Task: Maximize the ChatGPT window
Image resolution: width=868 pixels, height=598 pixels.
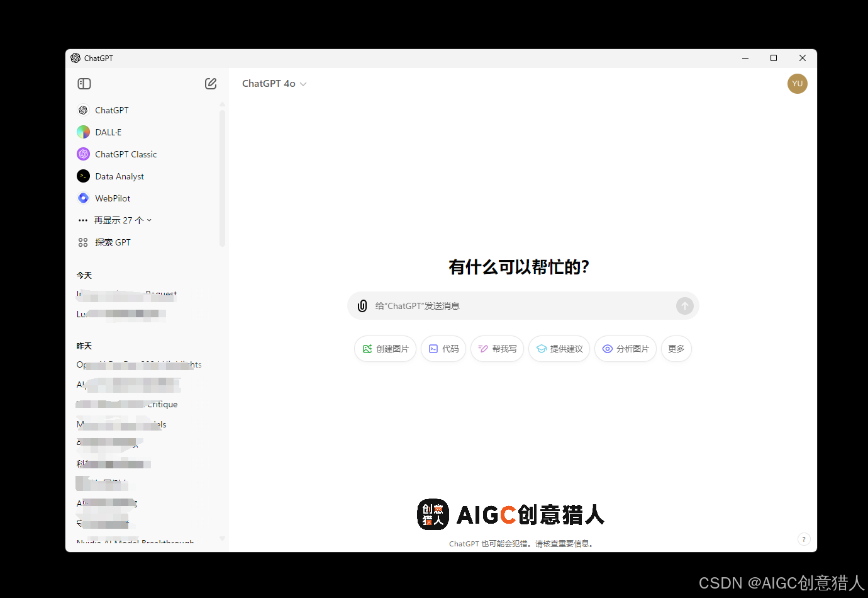Action: pyautogui.click(x=774, y=58)
